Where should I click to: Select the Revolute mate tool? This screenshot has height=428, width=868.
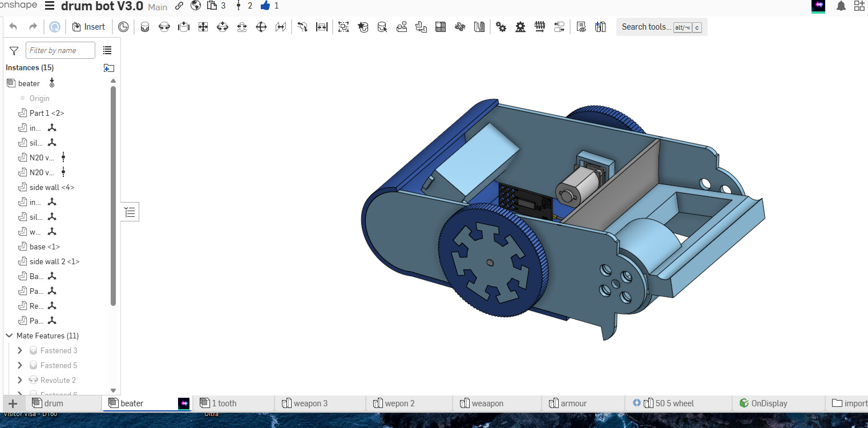[164, 27]
